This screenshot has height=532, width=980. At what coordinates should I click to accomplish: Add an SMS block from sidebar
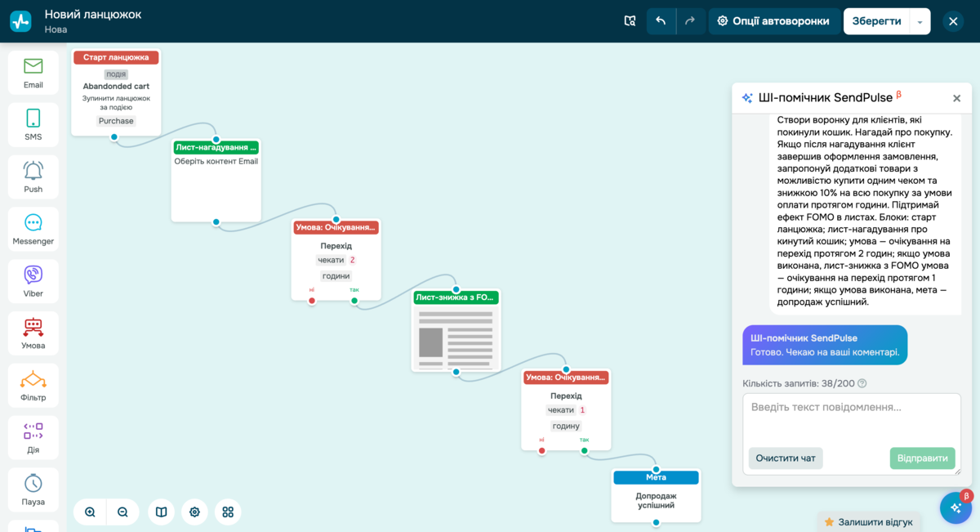[x=33, y=125]
